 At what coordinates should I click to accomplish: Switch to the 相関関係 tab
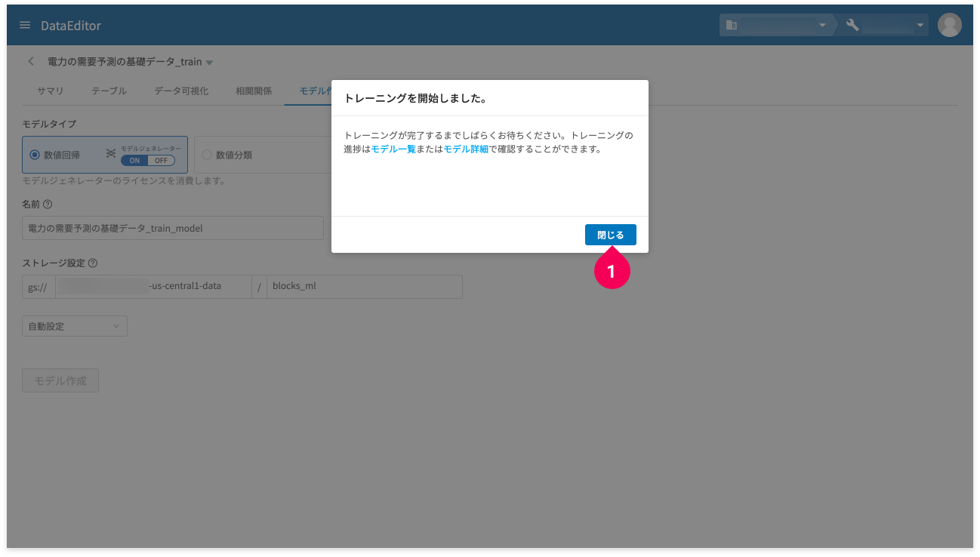254,91
